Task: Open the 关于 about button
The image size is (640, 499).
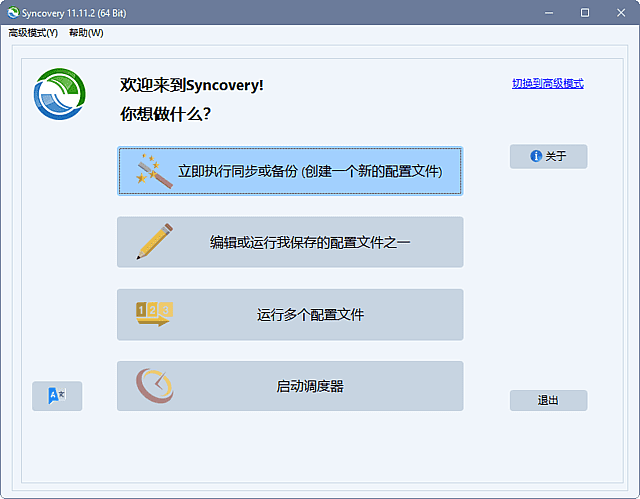Action: click(548, 156)
